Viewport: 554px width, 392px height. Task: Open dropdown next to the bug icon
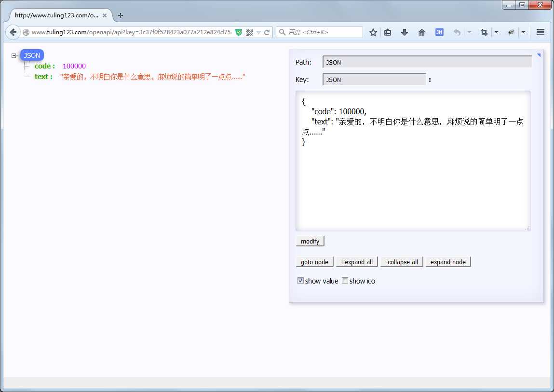coord(523,32)
